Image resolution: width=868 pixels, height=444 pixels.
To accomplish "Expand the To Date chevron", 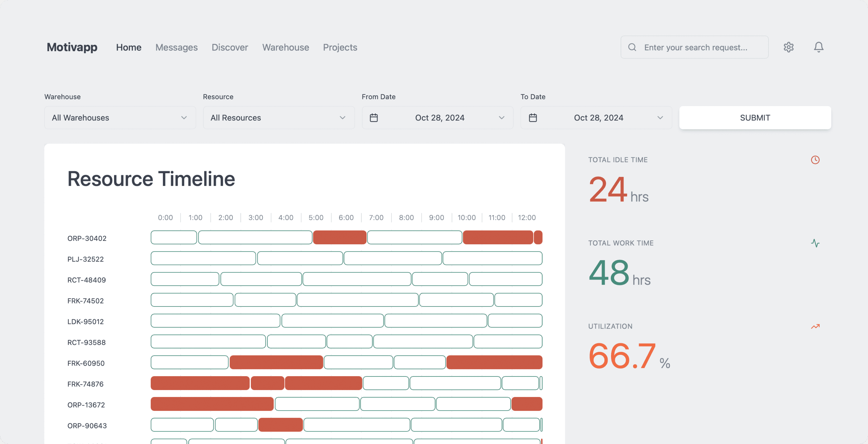I will (660, 118).
